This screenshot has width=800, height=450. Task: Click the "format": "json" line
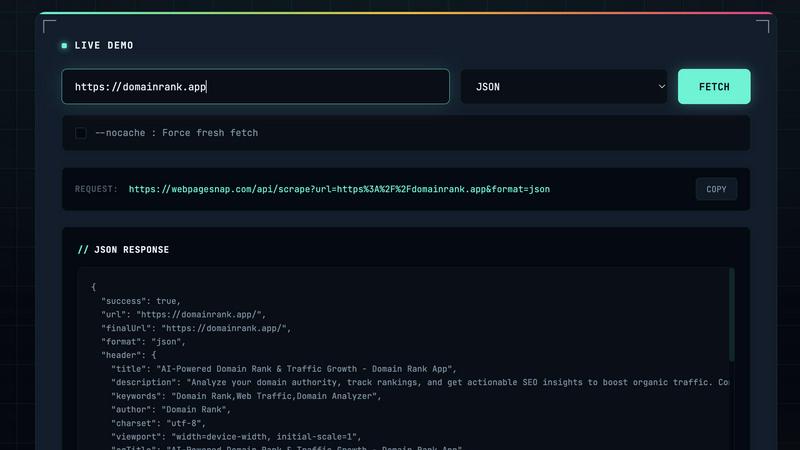pyautogui.click(x=143, y=342)
